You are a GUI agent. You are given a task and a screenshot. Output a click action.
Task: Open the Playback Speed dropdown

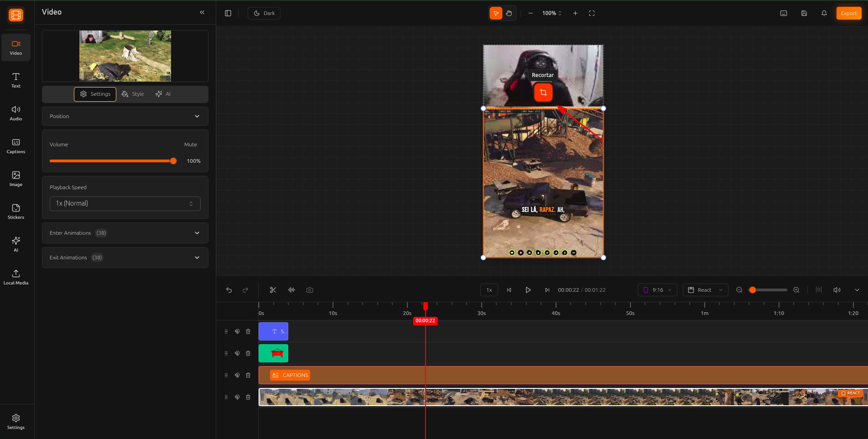tap(125, 203)
